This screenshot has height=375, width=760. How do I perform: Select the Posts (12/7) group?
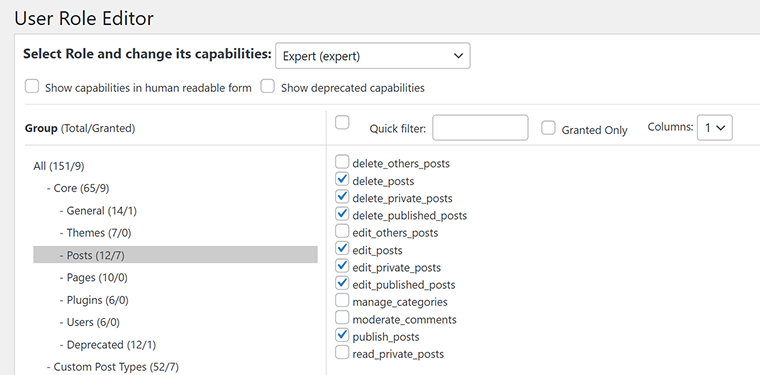click(175, 255)
